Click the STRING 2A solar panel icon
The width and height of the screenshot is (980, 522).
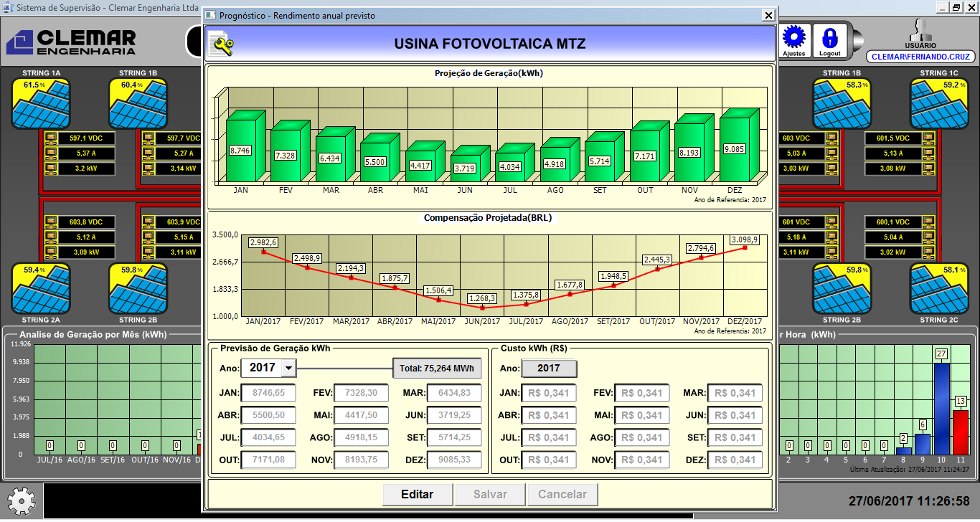(40, 290)
